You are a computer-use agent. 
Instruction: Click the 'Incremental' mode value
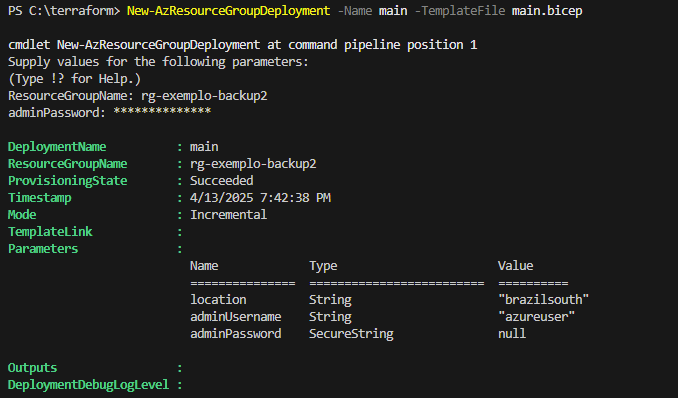(229, 215)
